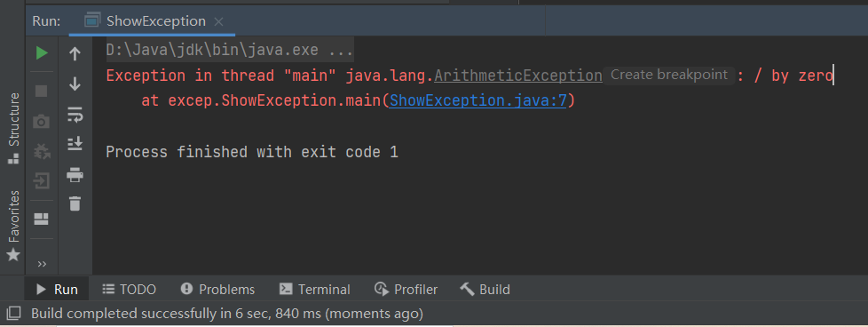Click the bug attach debugger icon
The height and width of the screenshot is (327, 868).
click(42, 150)
